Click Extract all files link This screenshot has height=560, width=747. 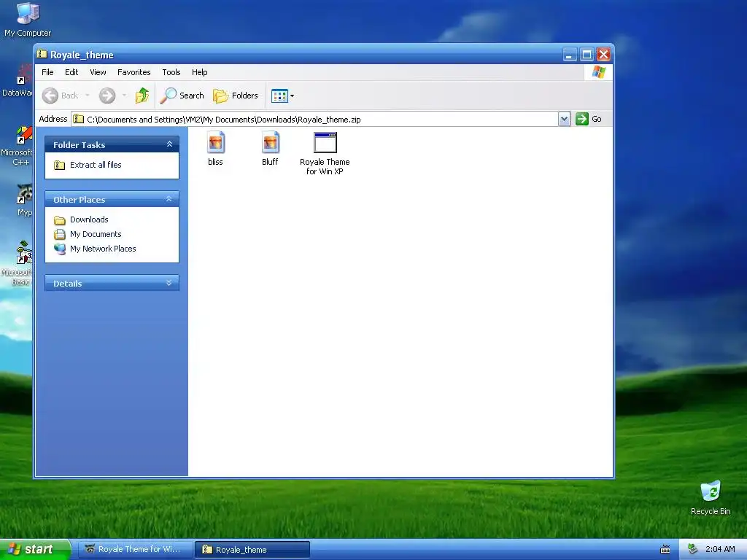pos(96,165)
